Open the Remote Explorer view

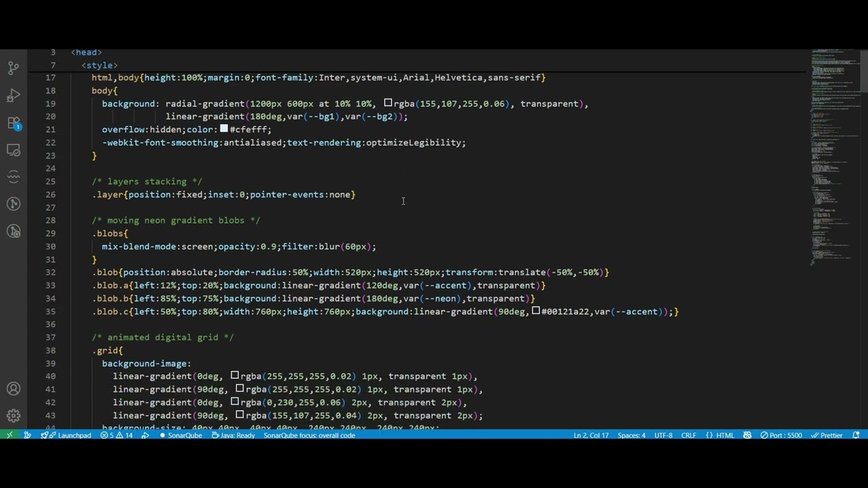point(14,150)
